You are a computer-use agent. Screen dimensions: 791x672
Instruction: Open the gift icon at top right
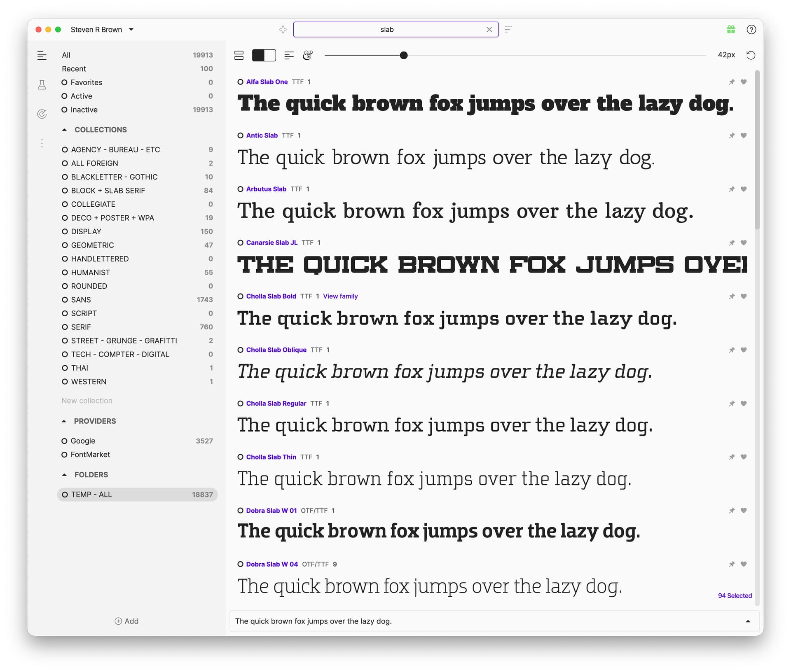(731, 29)
